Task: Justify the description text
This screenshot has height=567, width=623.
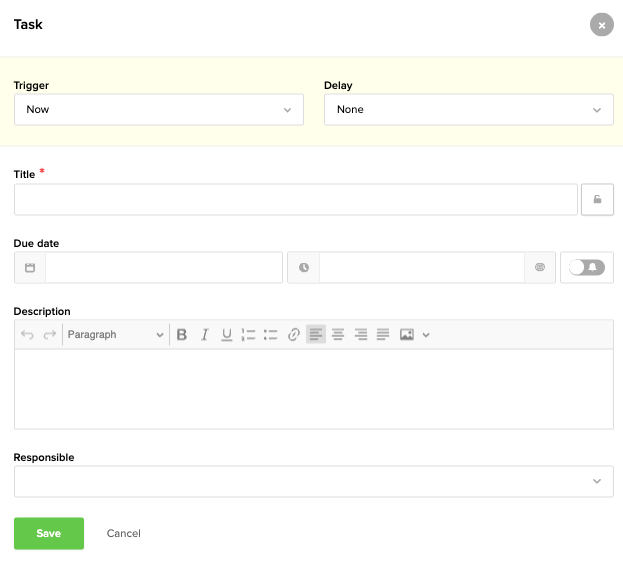Action: pyautogui.click(x=382, y=335)
